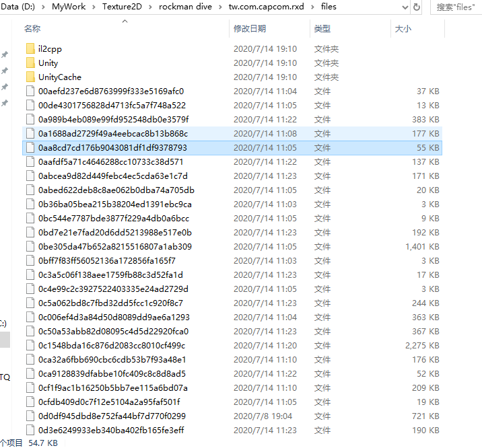This screenshot has height=448, width=482.
Task: Click file icon of 0c006ef4d3a84d50d8089dd9ae6a1293
Action: pyautogui.click(x=30, y=317)
